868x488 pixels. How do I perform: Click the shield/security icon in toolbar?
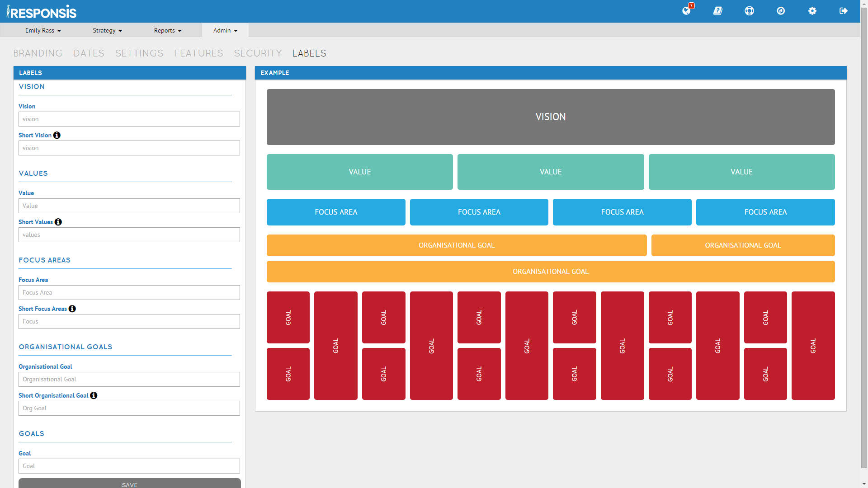(781, 11)
